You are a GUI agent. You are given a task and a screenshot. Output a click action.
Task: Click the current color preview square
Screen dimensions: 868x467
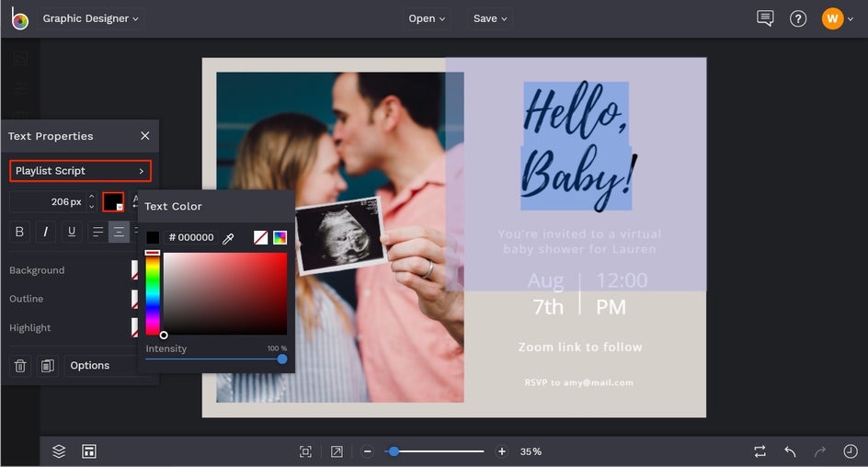click(153, 237)
